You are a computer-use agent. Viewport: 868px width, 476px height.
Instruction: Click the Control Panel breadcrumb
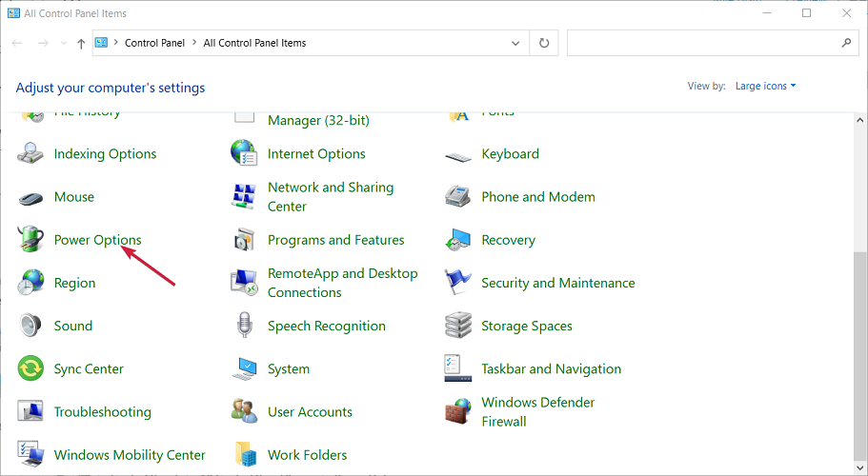[x=154, y=43]
